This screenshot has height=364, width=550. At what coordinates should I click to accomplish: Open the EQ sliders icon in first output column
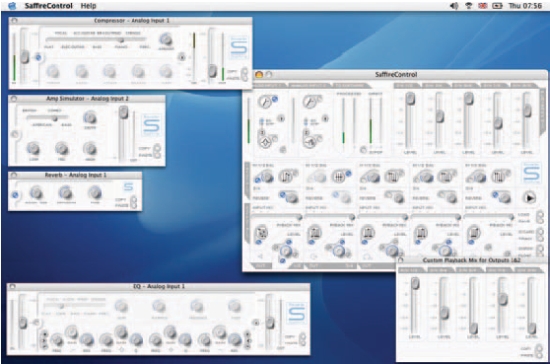click(286, 176)
